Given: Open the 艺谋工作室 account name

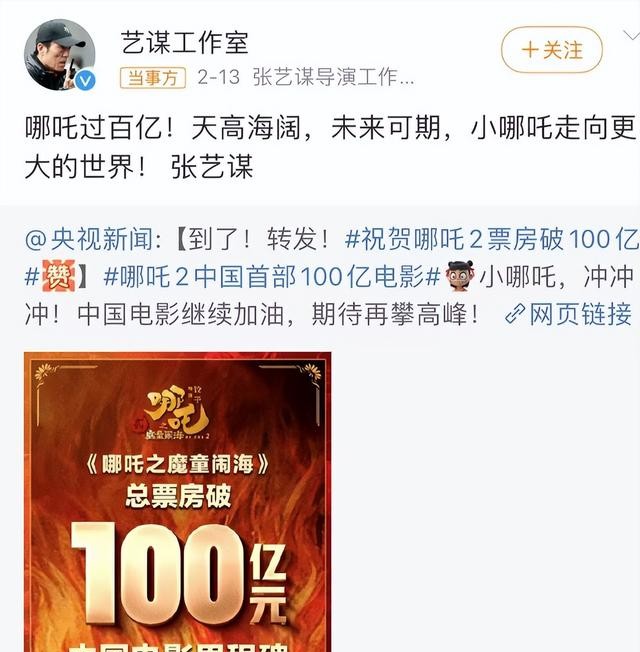Looking at the screenshot, I should [185, 43].
